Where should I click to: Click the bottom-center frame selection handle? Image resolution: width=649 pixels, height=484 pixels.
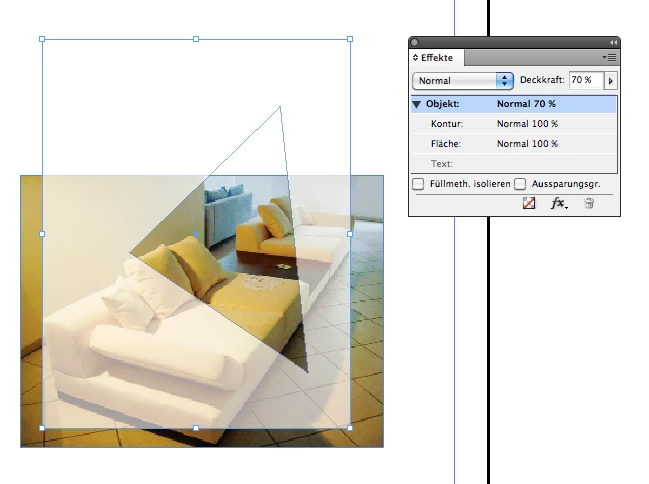pyautogui.click(x=196, y=428)
